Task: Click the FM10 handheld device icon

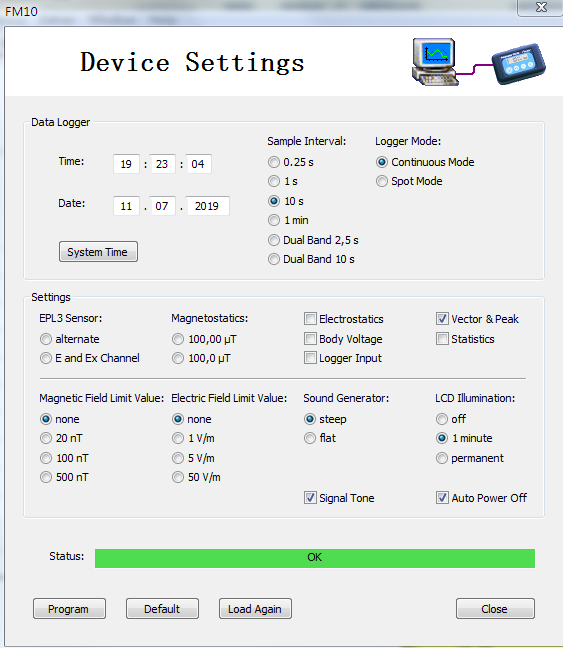Action: 519,63
